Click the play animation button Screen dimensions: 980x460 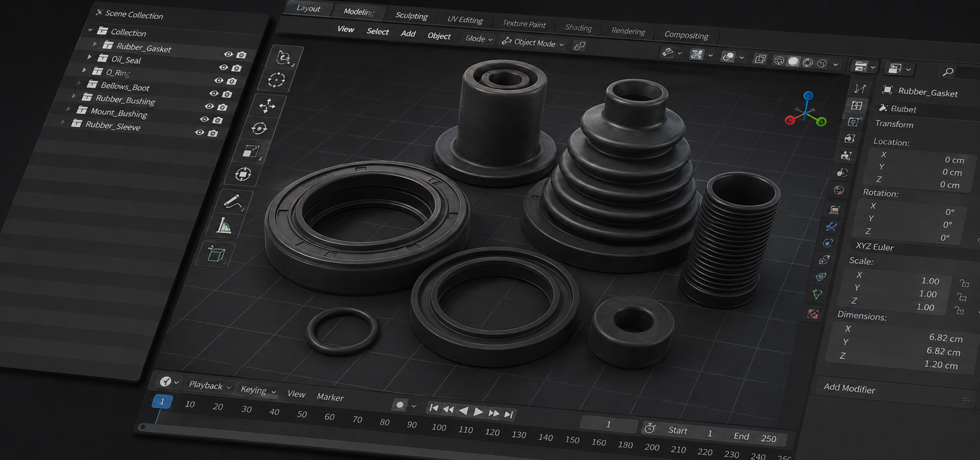click(x=478, y=412)
